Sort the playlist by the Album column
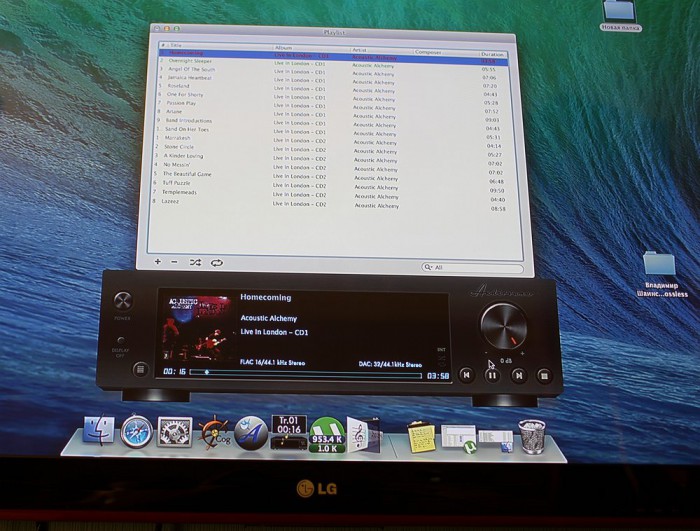This screenshot has height=531, width=700. pos(311,48)
